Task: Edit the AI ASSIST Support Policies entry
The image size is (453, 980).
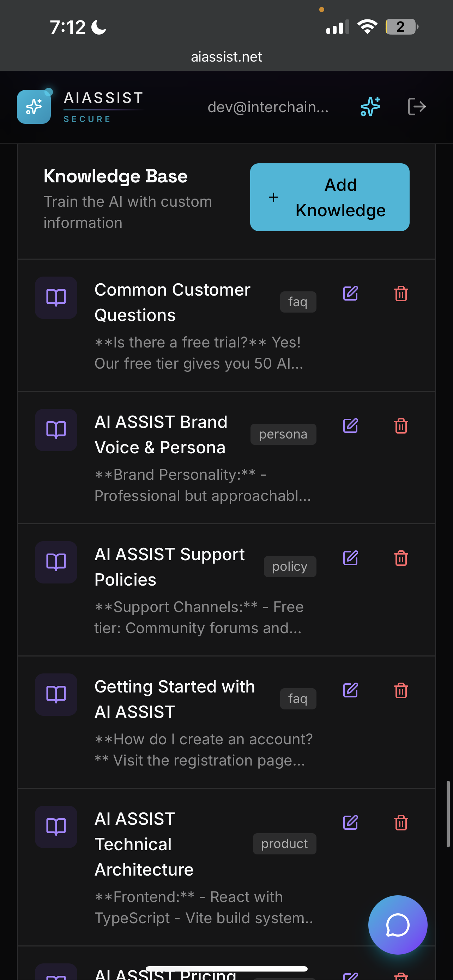Action: (x=350, y=558)
